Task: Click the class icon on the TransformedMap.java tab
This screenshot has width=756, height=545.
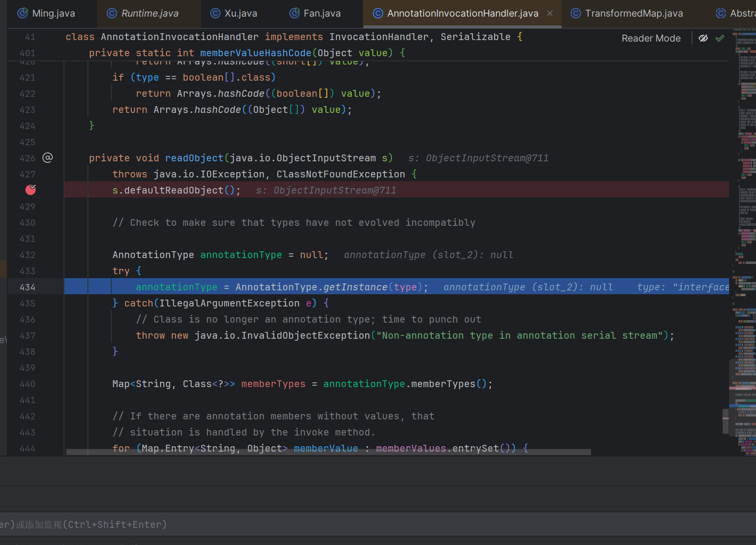Action: [576, 13]
